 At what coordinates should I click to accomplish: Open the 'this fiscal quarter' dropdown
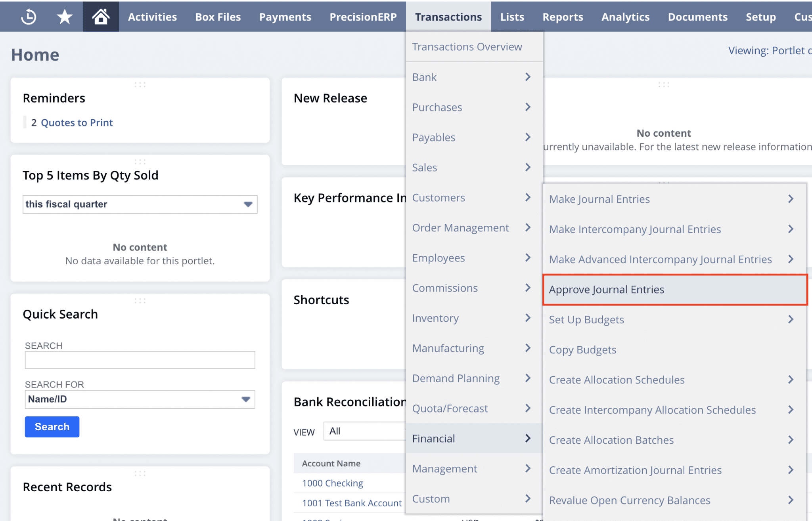pos(248,204)
